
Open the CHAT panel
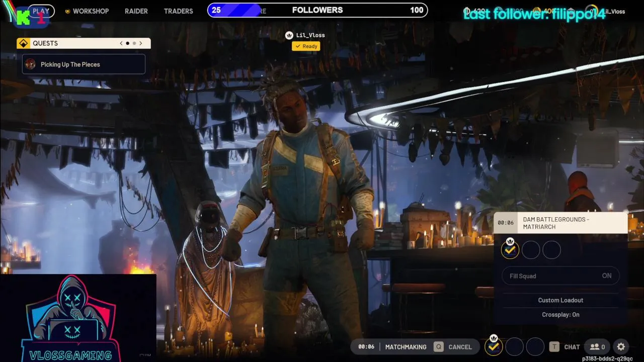[x=572, y=347]
